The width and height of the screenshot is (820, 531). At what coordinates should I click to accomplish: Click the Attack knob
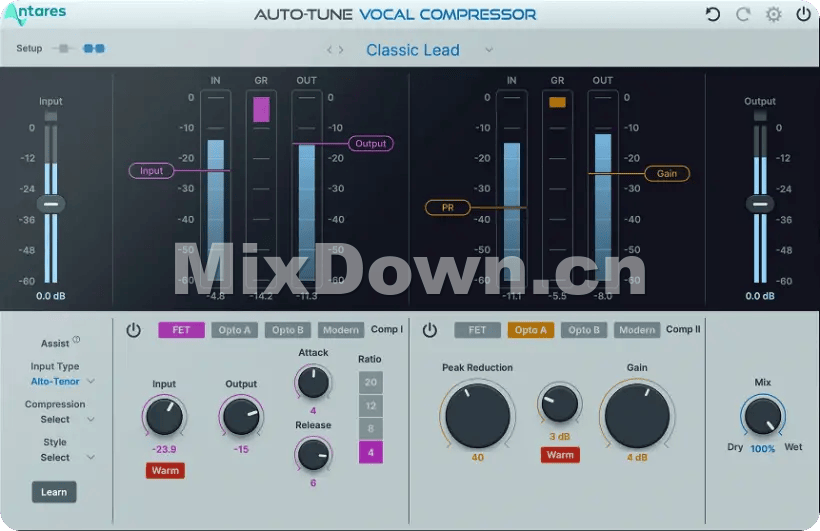tap(313, 382)
